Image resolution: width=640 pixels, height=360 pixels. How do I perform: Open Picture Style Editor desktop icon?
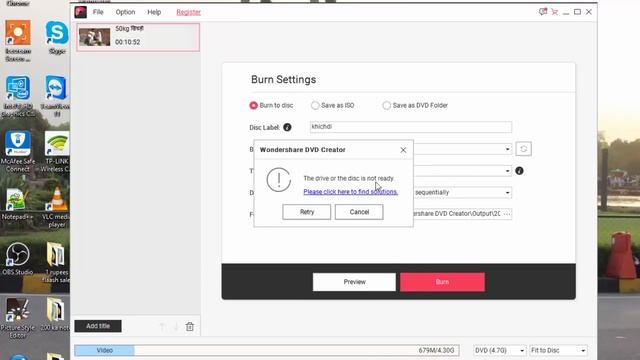click(x=18, y=318)
